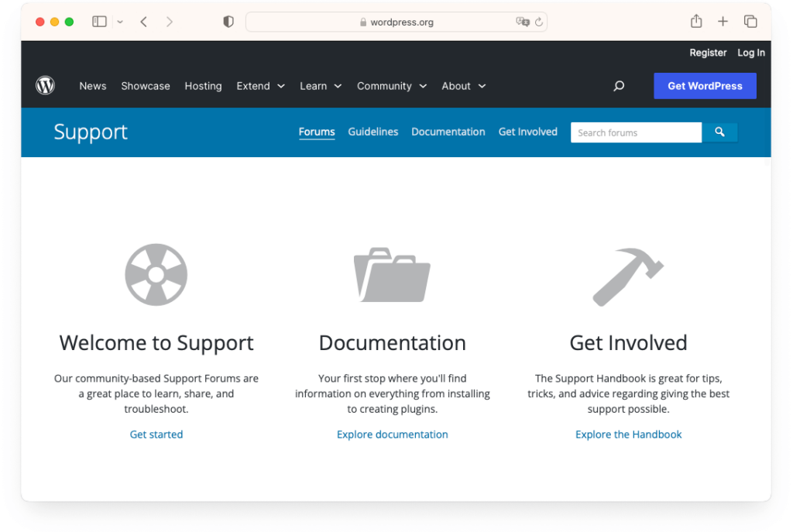Click the Explore documentation link
This screenshot has width=793, height=532.
[393, 434]
